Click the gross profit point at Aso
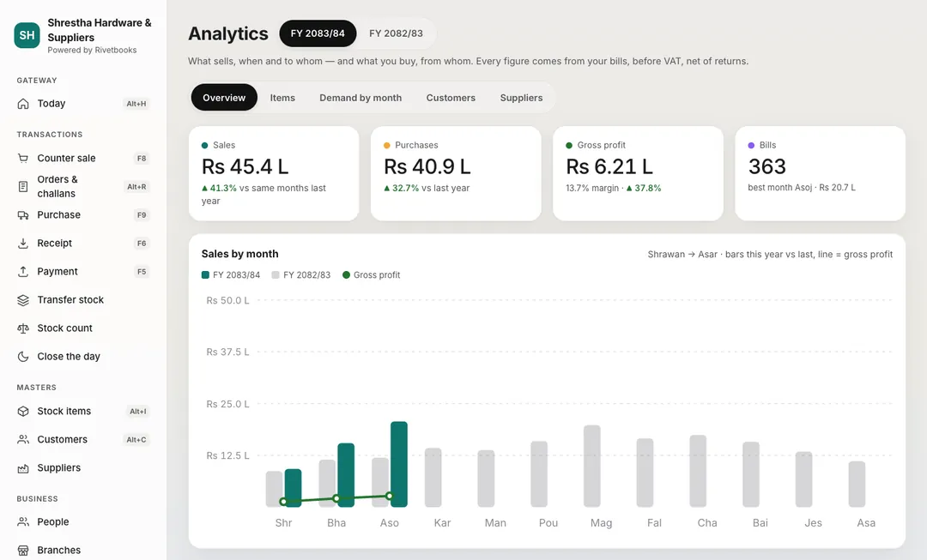 coord(389,497)
